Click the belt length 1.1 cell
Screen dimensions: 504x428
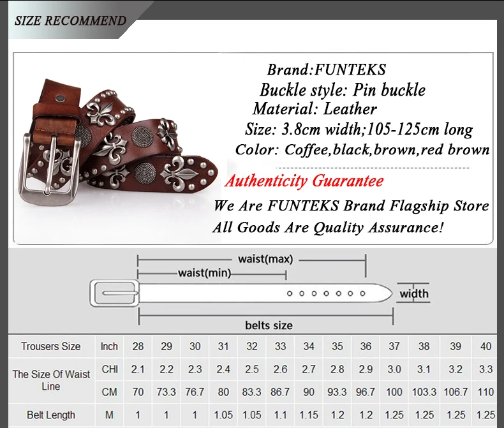tap(280, 415)
